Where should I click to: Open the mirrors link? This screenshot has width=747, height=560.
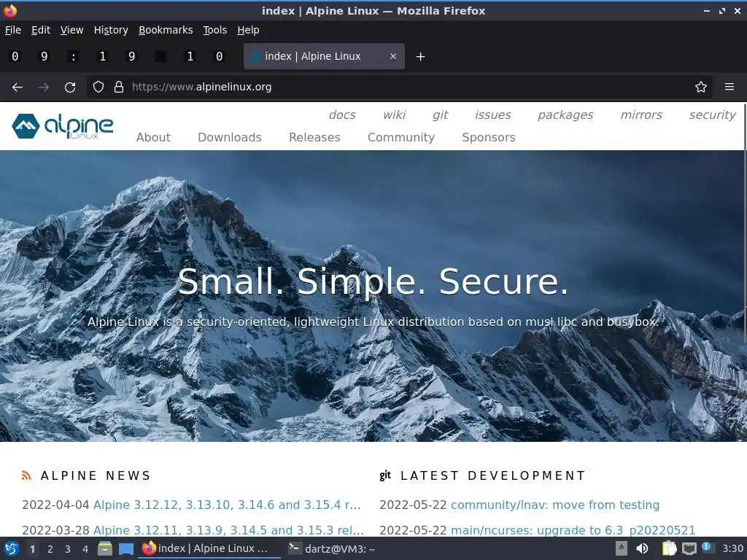coord(641,114)
